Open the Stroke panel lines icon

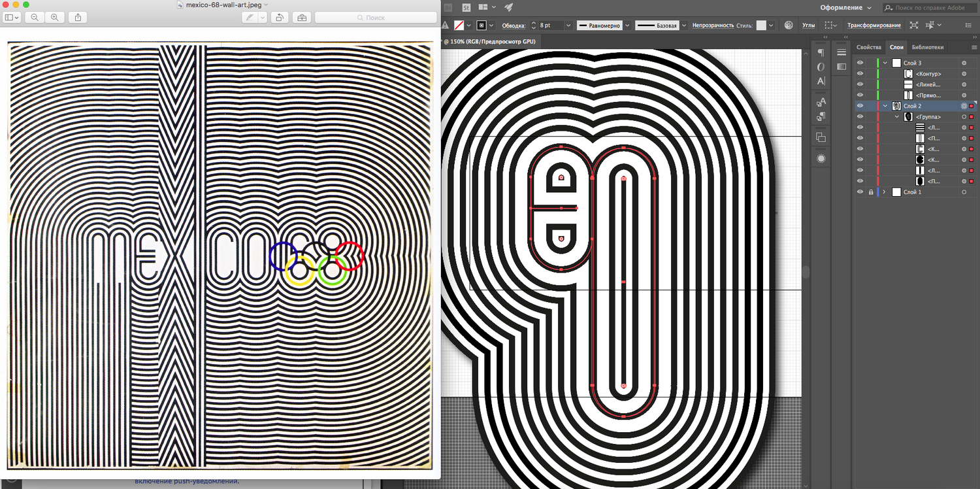(841, 53)
